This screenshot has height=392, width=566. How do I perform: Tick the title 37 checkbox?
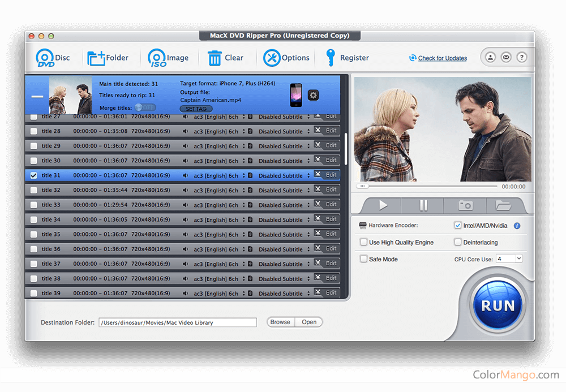[33, 264]
